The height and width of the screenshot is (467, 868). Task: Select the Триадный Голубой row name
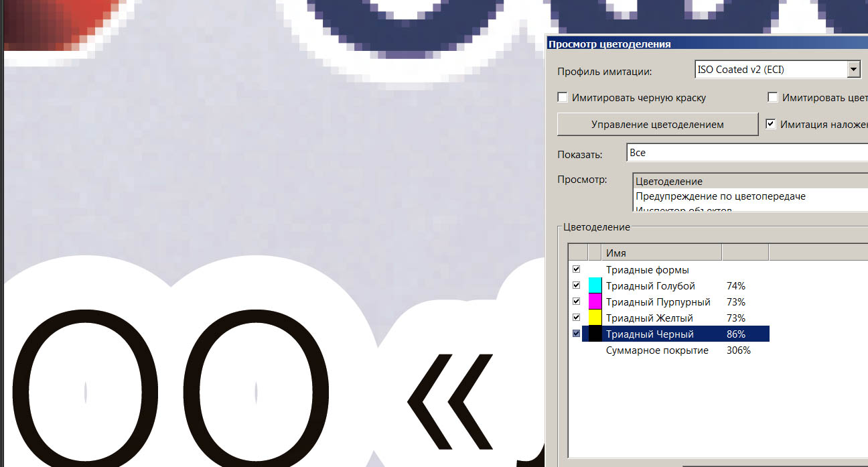click(650, 286)
